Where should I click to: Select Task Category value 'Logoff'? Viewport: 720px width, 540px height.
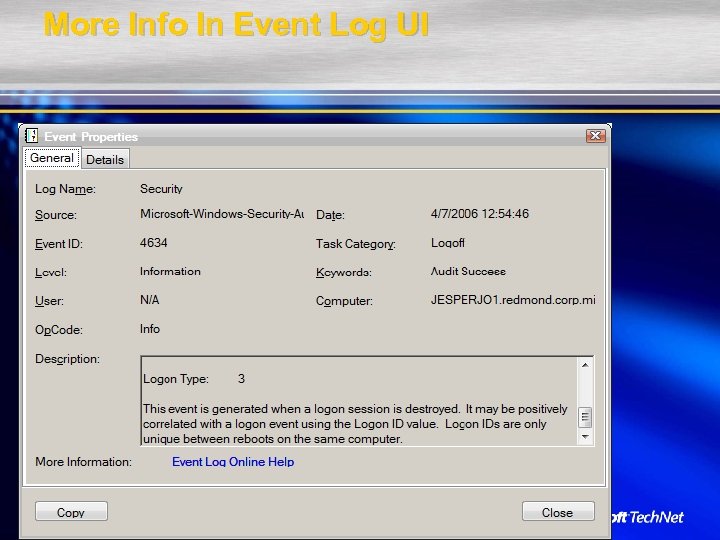point(448,242)
